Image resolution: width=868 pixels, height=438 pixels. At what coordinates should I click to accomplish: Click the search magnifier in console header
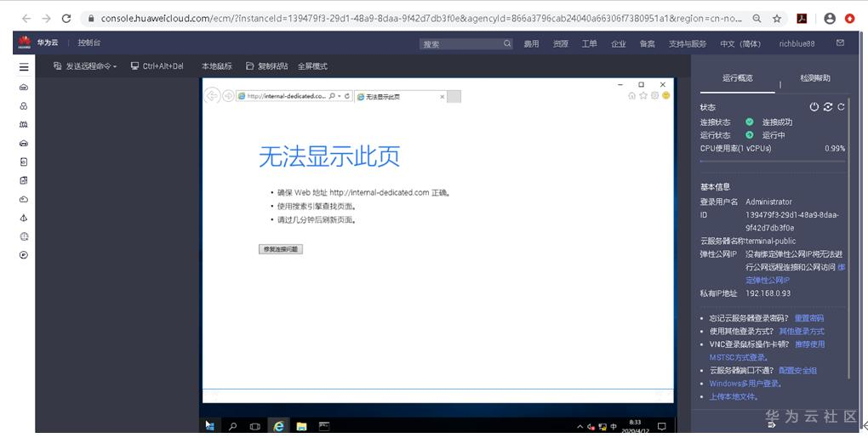click(x=507, y=43)
